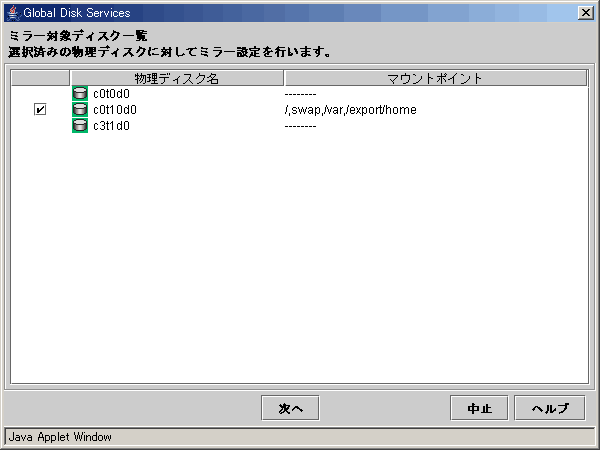Open help with the ヘルプ button
The image size is (600, 450).
(x=550, y=408)
